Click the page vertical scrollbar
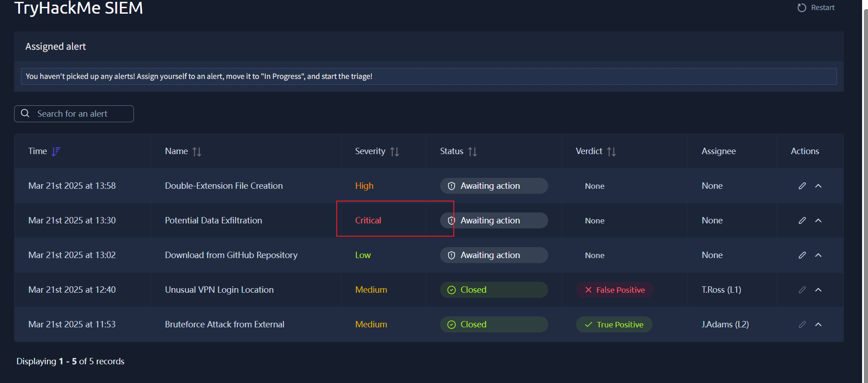 (865, 182)
